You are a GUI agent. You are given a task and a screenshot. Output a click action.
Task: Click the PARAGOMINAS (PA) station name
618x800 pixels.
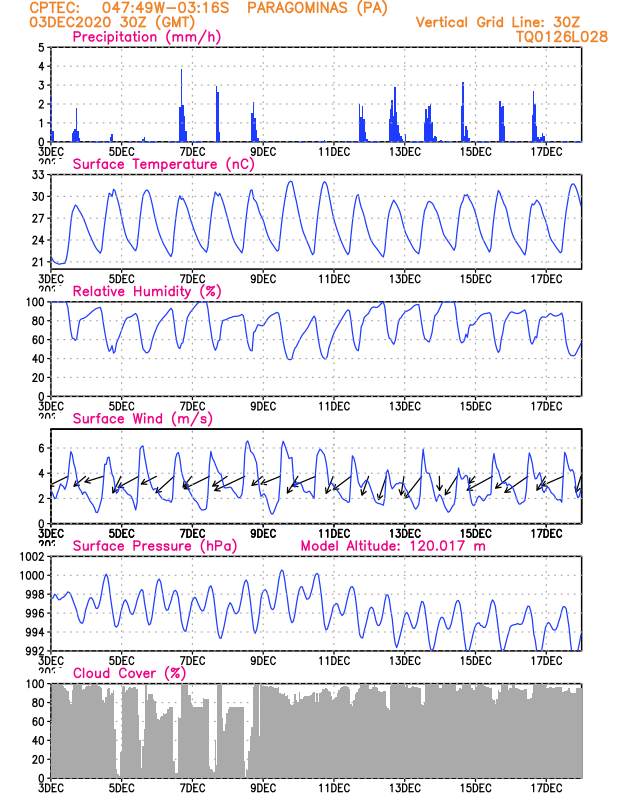click(317, 8)
